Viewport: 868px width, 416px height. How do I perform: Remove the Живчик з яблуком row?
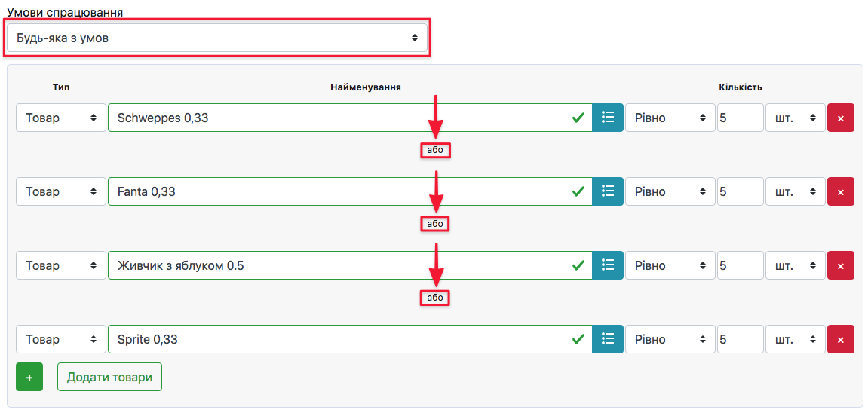click(x=841, y=265)
